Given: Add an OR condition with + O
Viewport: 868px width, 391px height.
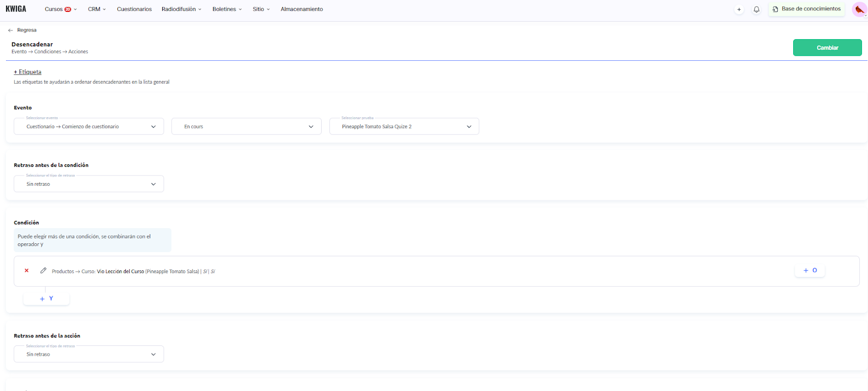Looking at the screenshot, I should point(810,270).
